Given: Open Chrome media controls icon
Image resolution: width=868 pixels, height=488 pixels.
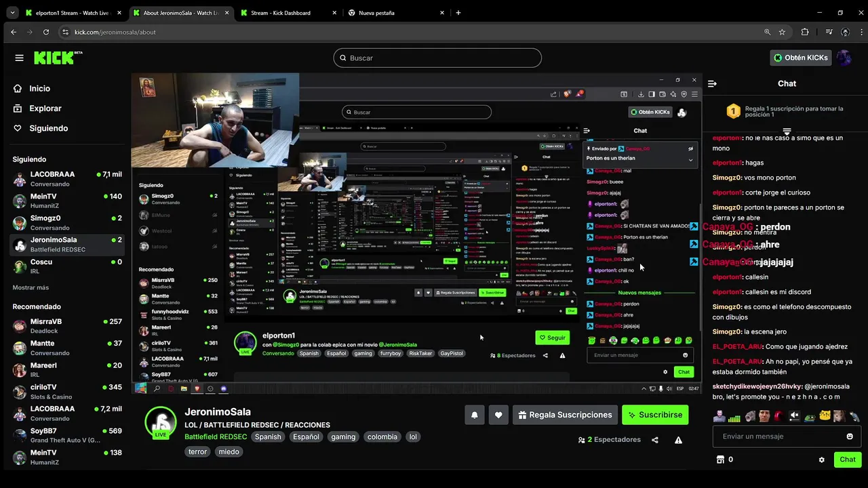Looking at the screenshot, I should 829,32.
